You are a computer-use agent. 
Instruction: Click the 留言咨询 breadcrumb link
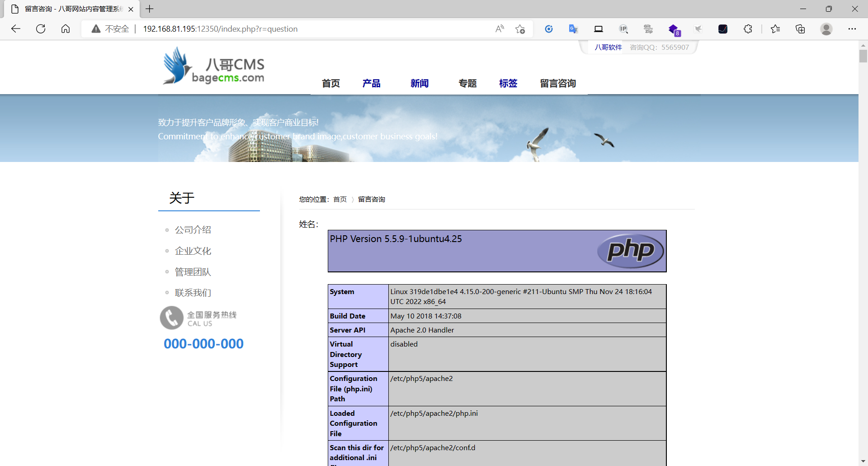[372, 199]
